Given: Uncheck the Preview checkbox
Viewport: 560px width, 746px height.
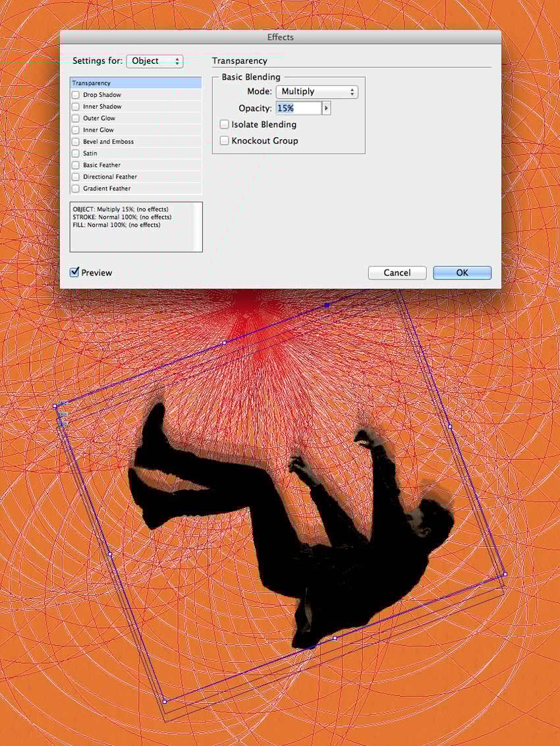Looking at the screenshot, I should pyautogui.click(x=74, y=272).
